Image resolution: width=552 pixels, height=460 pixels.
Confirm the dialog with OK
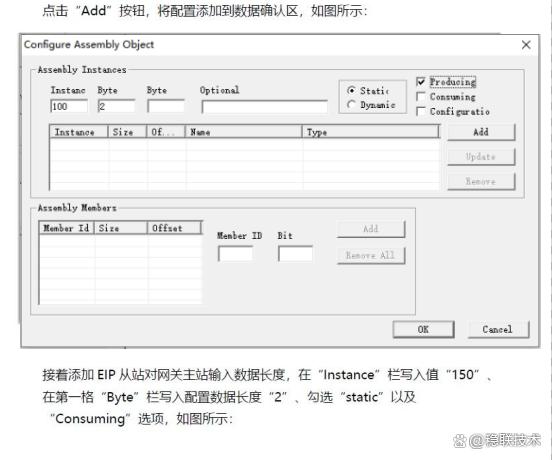(x=423, y=329)
